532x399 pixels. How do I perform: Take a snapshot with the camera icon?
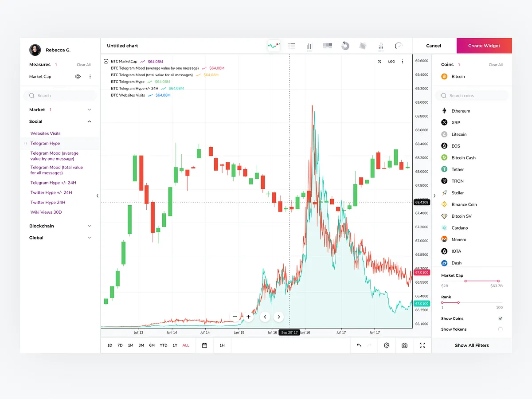404,345
